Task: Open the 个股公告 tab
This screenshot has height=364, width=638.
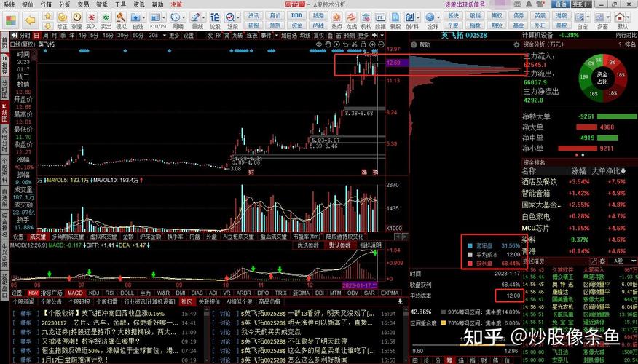Action: [x=51, y=302]
